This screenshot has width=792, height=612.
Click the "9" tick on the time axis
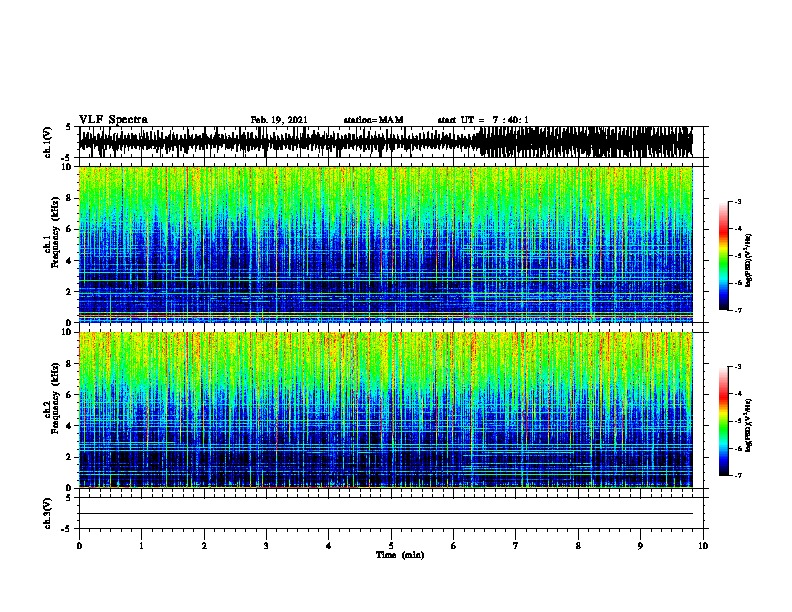(x=640, y=546)
